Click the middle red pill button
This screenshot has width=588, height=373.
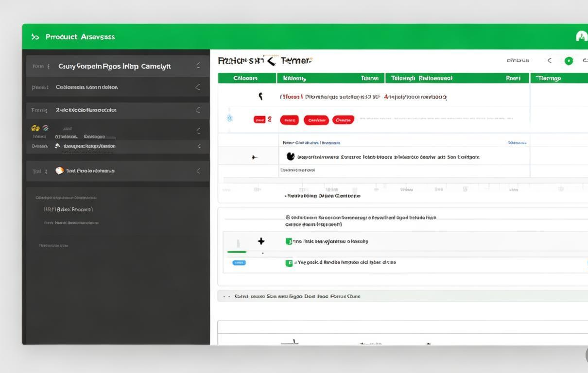(316, 120)
